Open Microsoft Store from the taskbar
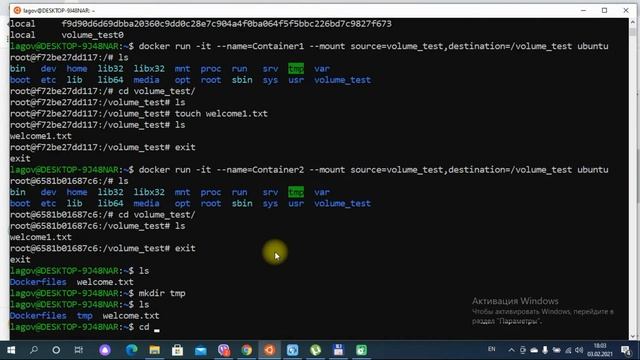640x360 pixels. (x=177, y=350)
